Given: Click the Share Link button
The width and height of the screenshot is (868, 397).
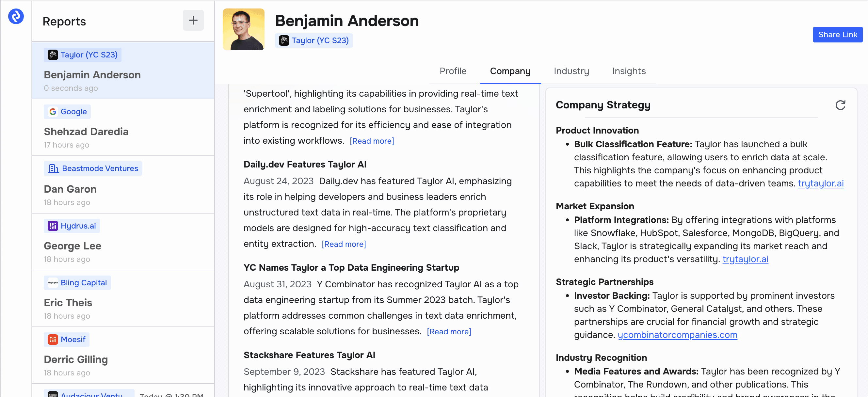Looking at the screenshot, I should click(x=837, y=35).
